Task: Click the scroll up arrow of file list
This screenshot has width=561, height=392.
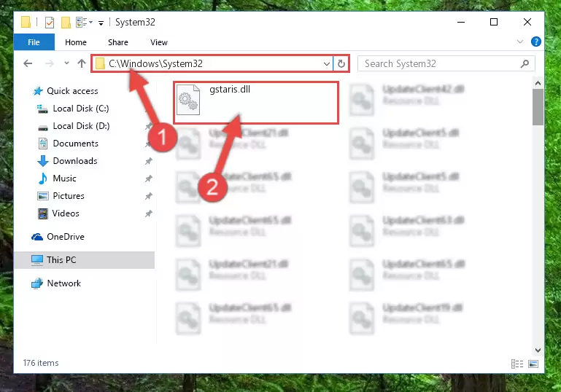Action: tap(538, 83)
